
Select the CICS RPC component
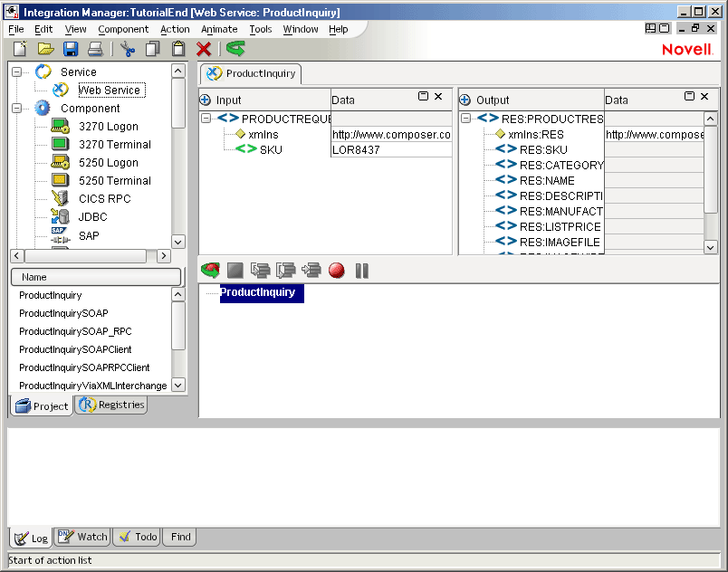point(104,198)
